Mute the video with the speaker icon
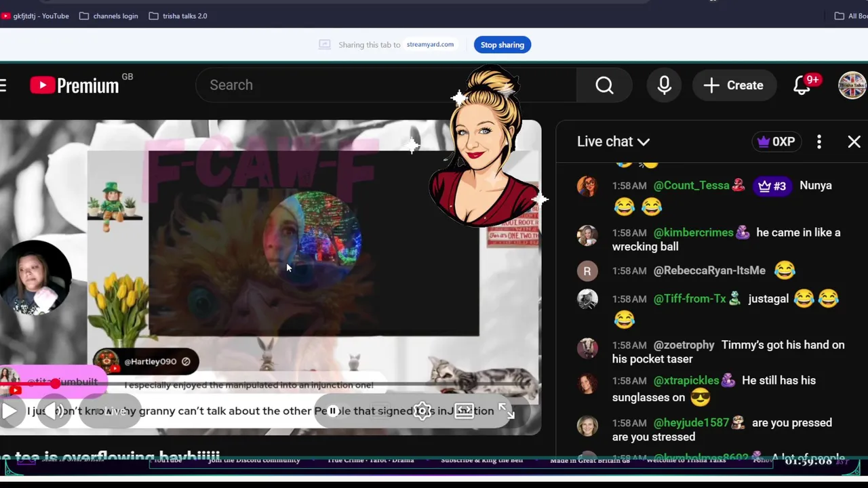The width and height of the screenshot is (868, 488). 56,411
